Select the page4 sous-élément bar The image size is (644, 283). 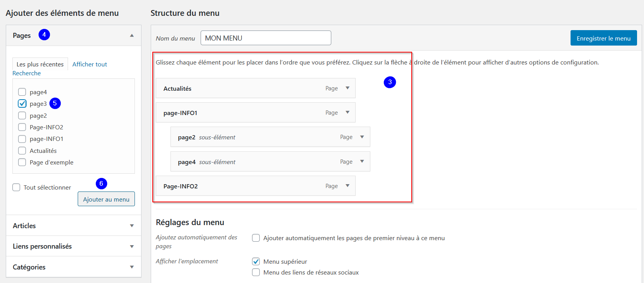(x=270, y=161)
